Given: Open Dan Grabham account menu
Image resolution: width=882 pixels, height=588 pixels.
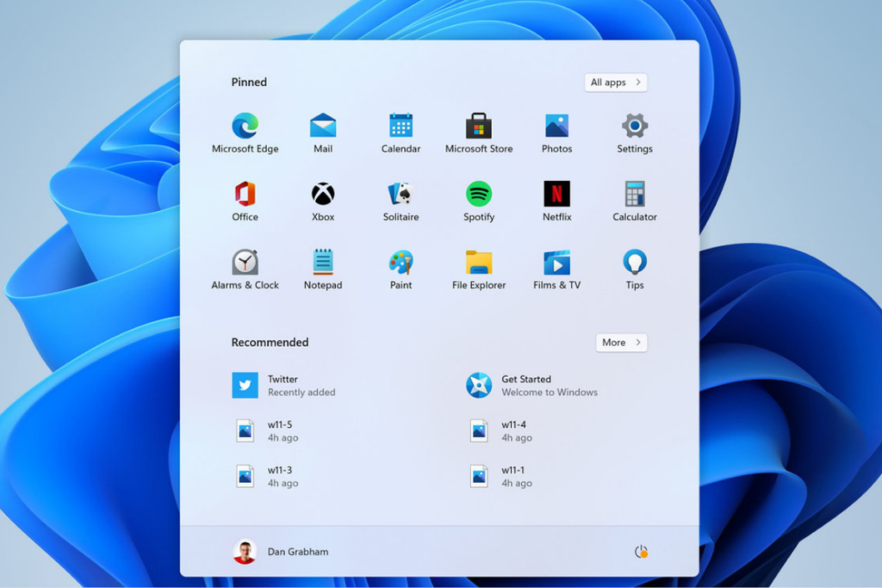Looking at the screenshot, I should [x=281, y=552].
